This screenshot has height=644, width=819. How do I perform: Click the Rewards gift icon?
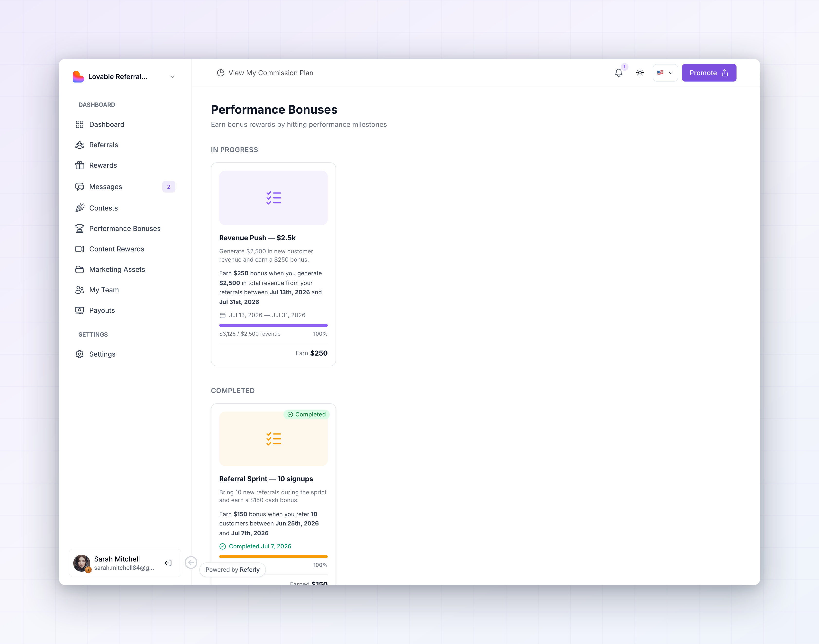(x=80, y=165)
